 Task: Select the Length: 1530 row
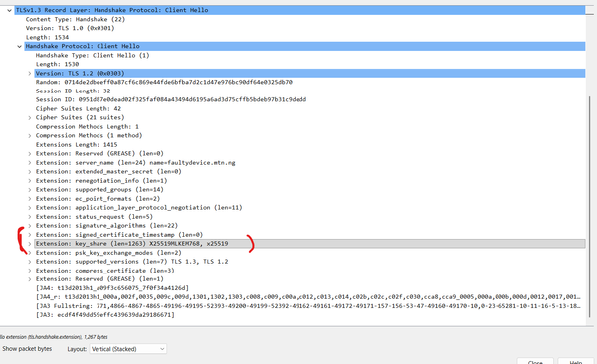[57, 64]
